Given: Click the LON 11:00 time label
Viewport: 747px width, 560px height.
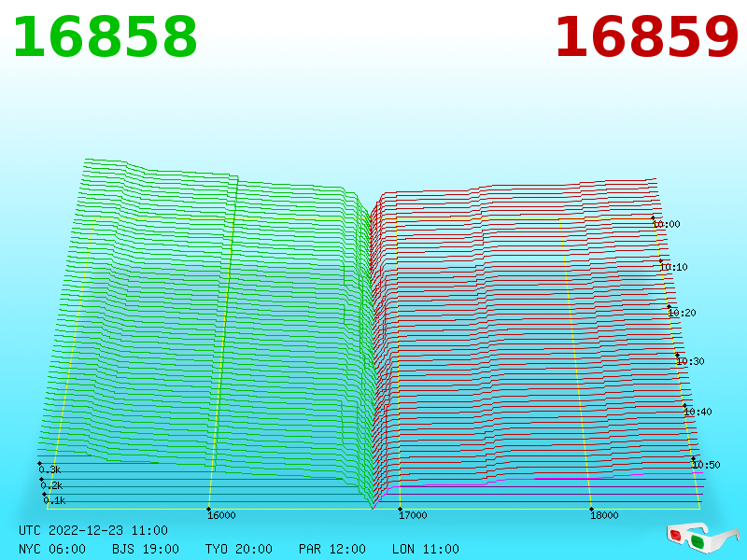Looking at the screenshot, I should tap(426, 549).
